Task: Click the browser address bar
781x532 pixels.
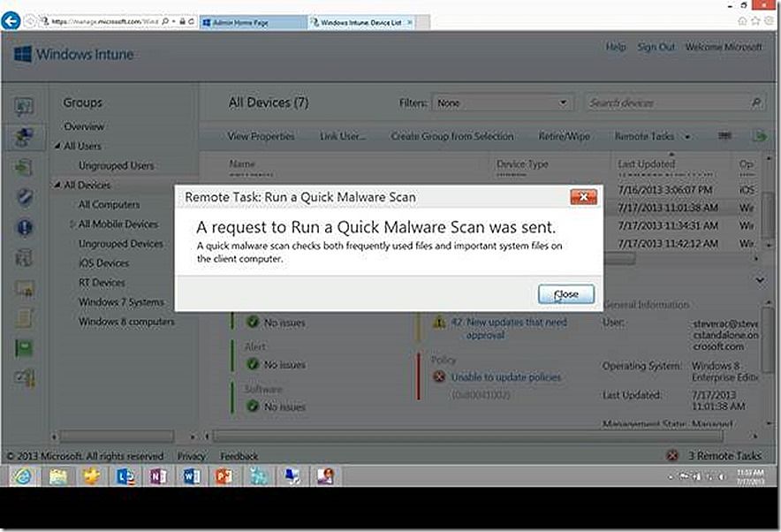Action: pos(104,21)
